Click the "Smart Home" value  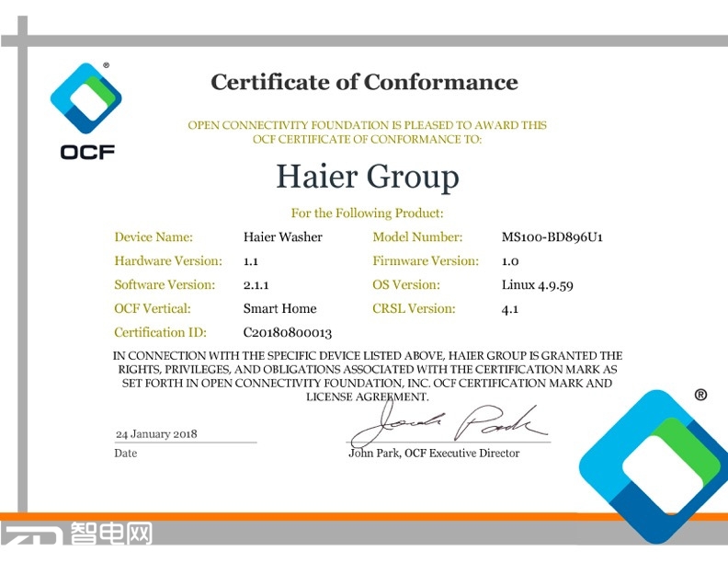[x=280, y=308]
